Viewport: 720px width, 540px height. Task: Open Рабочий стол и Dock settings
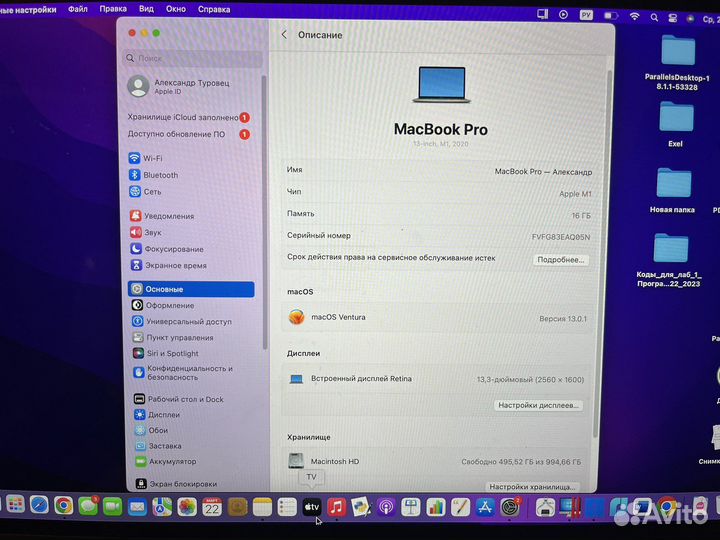click(x=179, y=399)
